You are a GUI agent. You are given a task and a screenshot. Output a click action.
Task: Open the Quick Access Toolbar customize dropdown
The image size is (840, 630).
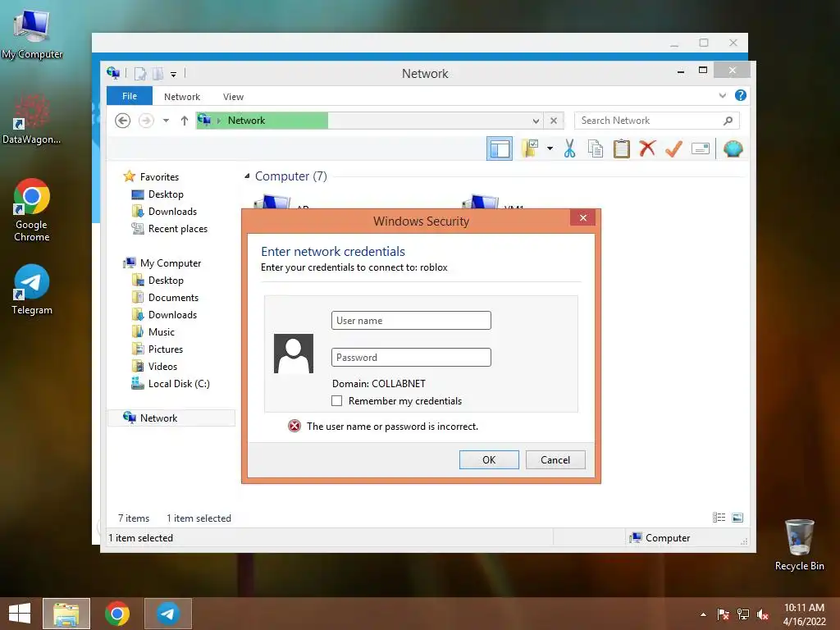(x=174, y=74)
